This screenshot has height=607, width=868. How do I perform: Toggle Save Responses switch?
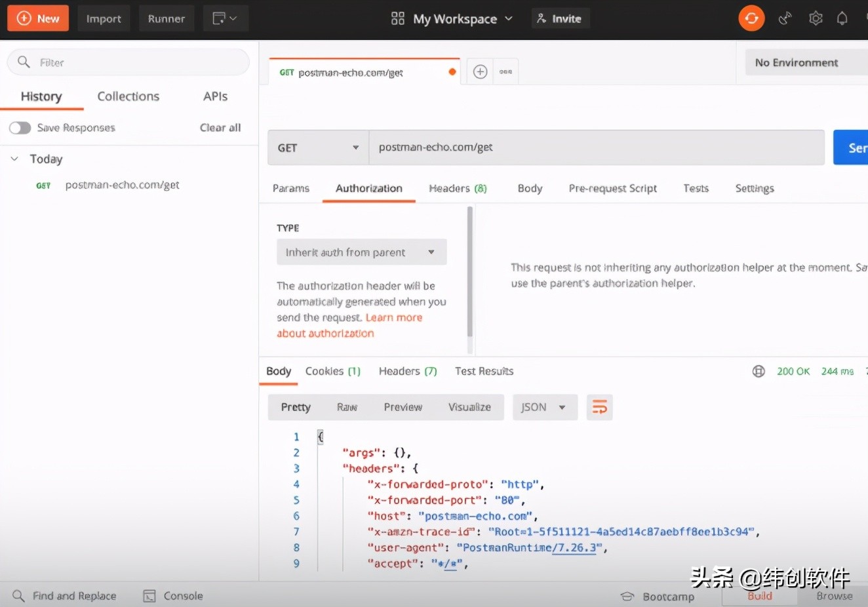20,128
